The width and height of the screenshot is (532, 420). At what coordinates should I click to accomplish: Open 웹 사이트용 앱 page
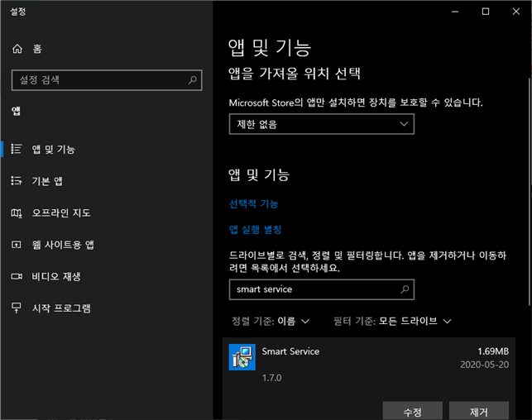[x=63, y=245]
